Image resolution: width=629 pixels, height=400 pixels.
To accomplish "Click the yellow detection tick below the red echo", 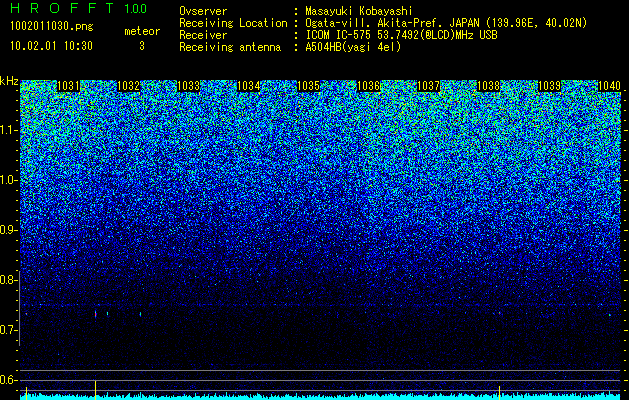I will (95, 390).
